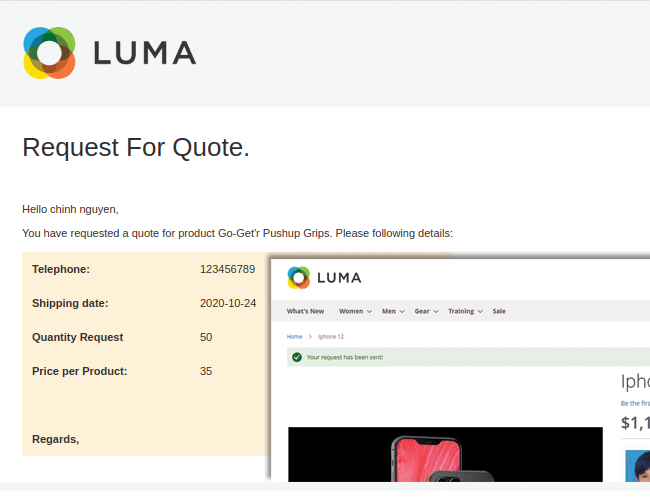Click the iPhone 12 product image
The image size is (650, 500).
(x=445, y=460)
